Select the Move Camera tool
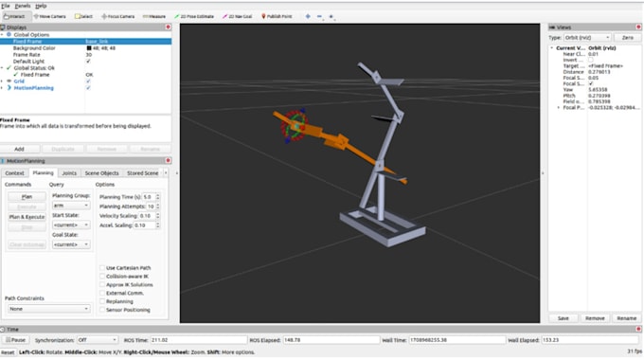Viewport: 644px width, 360px height. pyautogui.click(x=49, y=16)
